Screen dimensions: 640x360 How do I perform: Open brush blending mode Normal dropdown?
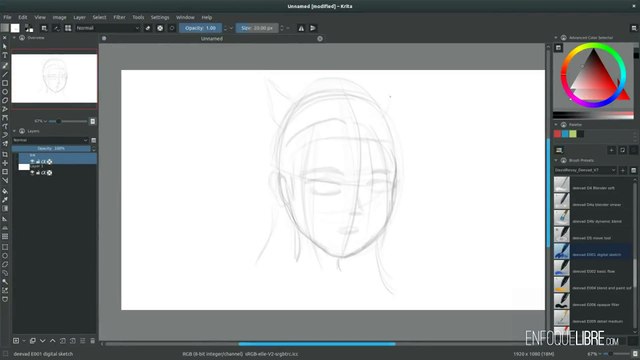(107, 28)
